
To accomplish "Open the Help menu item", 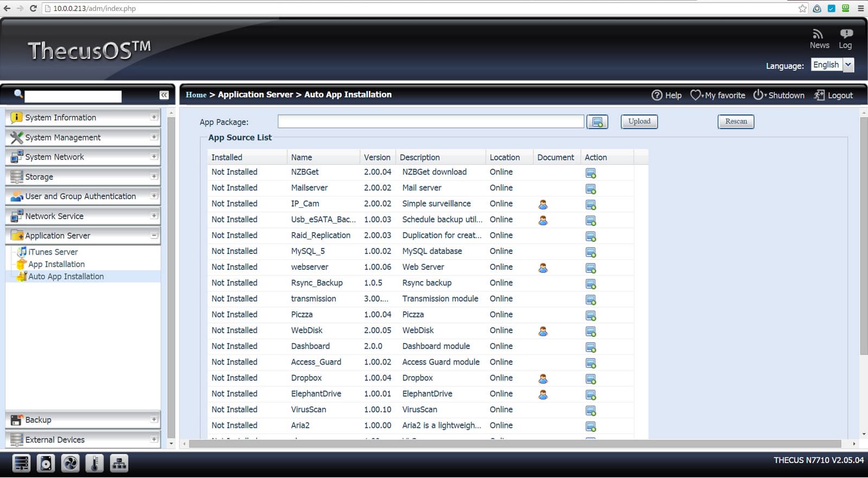I will pos(667,95).
